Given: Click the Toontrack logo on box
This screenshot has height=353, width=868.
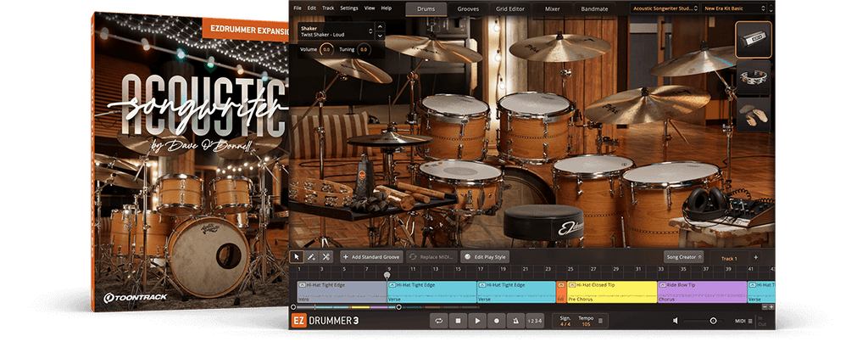Looking at the screenshot, I should 135,298.
